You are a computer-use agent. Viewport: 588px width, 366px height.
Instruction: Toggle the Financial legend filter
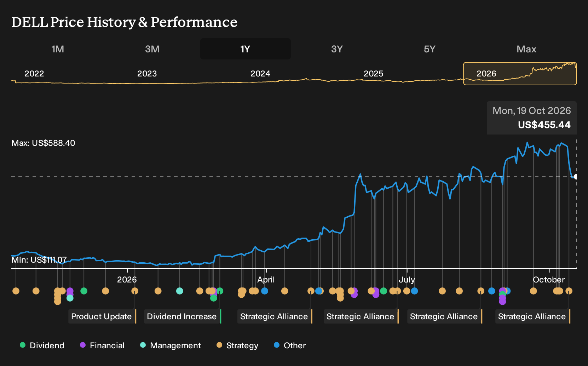pos(102,345)
